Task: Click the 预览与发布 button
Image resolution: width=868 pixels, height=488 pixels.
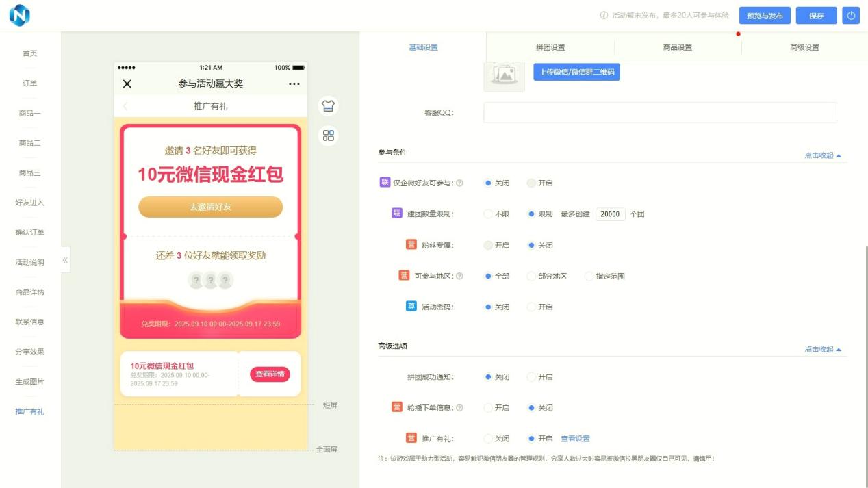Action: [x=765, y=16]
